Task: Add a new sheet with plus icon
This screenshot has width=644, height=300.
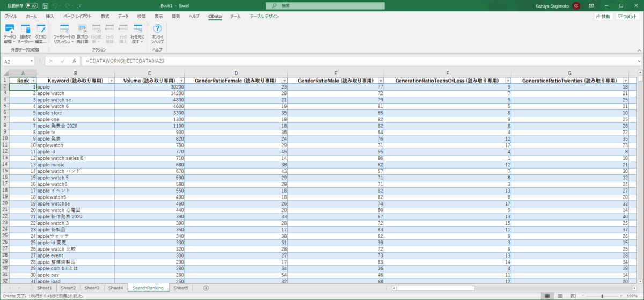Action: (206, 288)
